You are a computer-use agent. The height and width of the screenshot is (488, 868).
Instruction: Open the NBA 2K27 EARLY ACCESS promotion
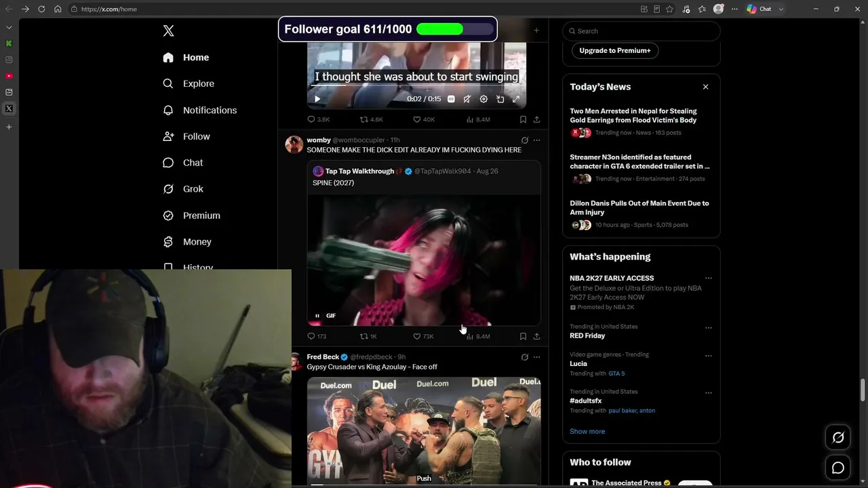612,279
